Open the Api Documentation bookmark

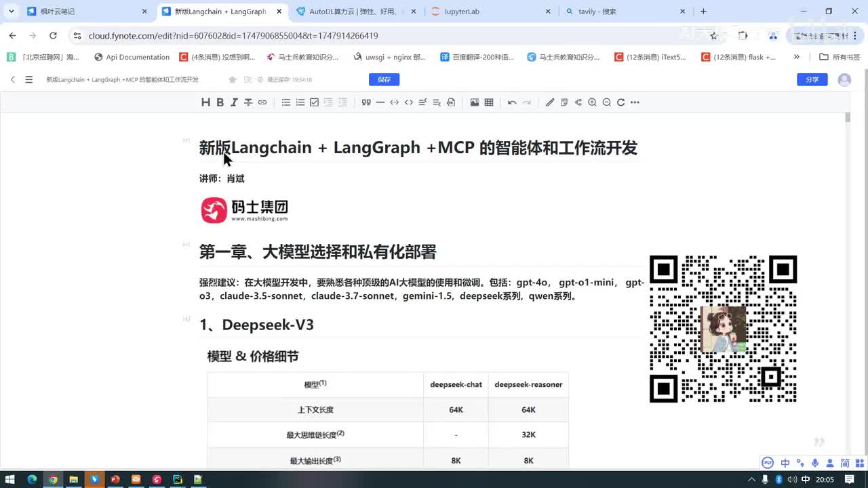[132, 57]
